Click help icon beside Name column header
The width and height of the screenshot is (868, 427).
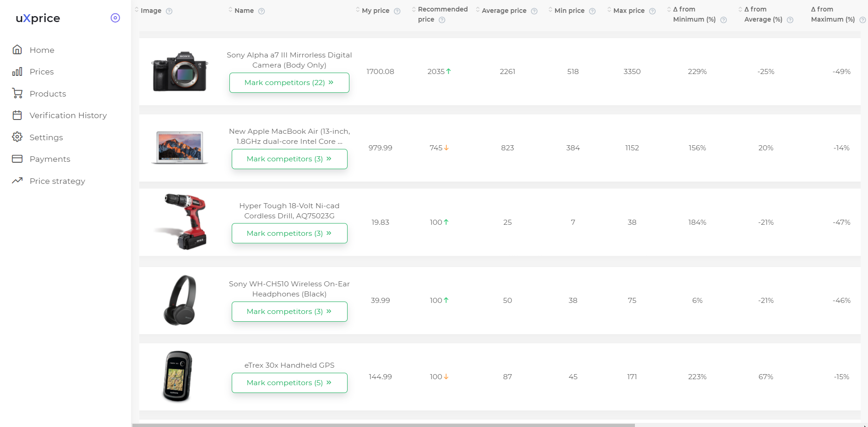pyautogui.click(x=262, y=11)
